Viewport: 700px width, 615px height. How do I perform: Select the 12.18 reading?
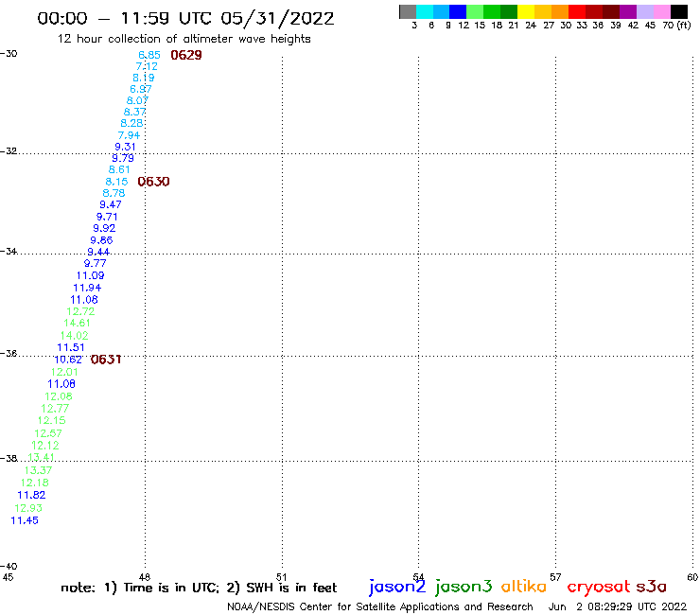pyautogui.click(x=34, y=483)
